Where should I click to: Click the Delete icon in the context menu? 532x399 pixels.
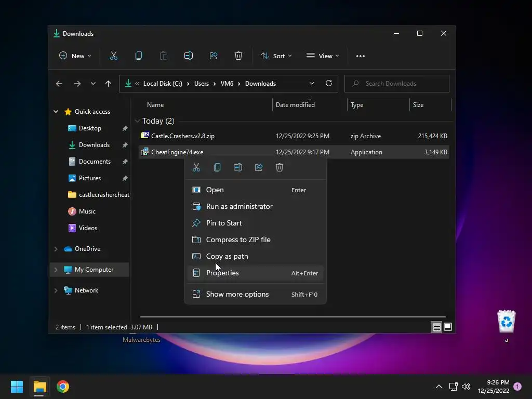[x=279, y=167]
